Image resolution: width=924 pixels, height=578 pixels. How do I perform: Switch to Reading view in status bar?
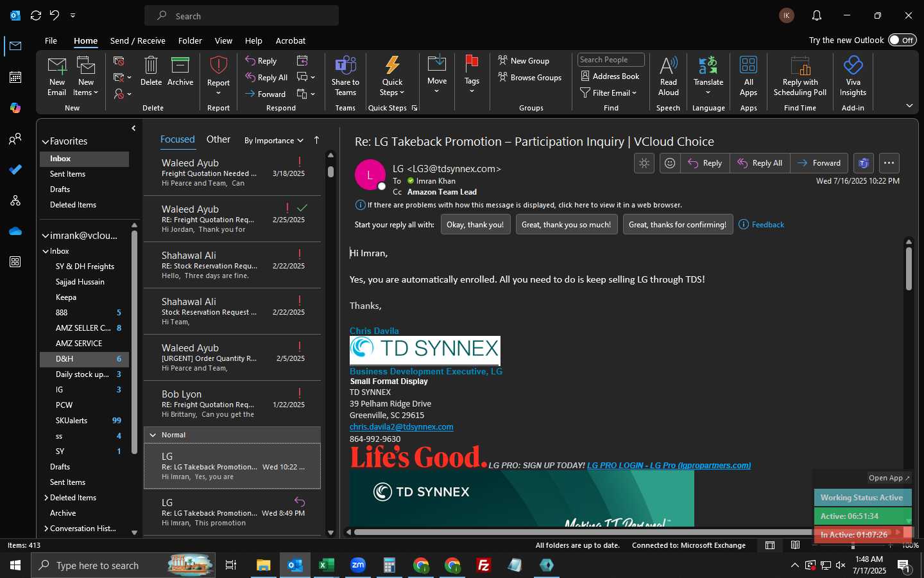[x=796, y=545]
